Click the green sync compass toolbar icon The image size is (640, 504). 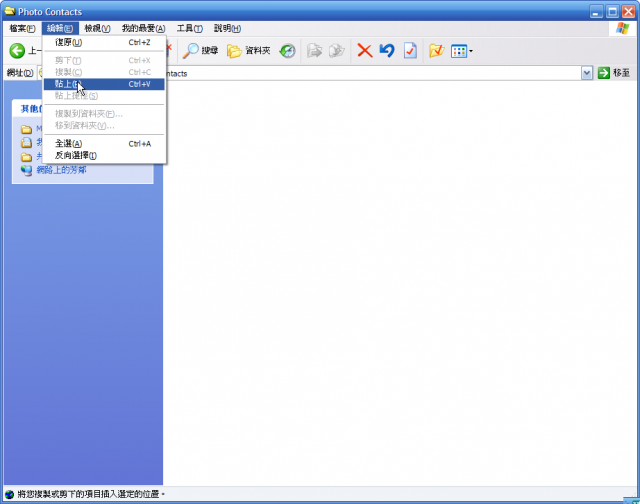click(287, 51)
